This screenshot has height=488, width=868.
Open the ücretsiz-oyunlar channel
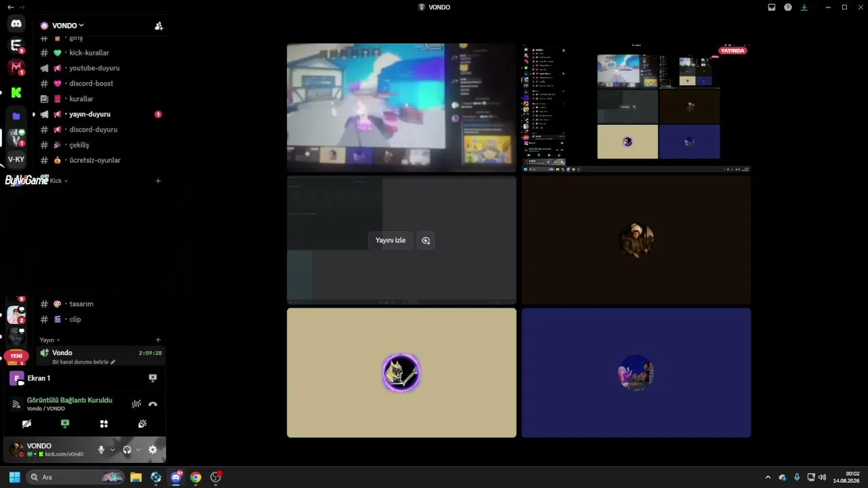point(100,161)
